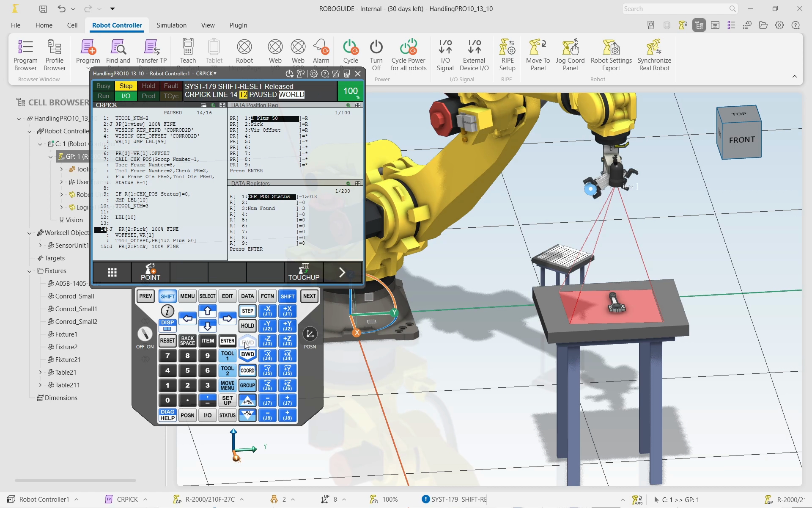Click Cycle Power for all robots
This screenshot has width=812, height=508.
409,55
